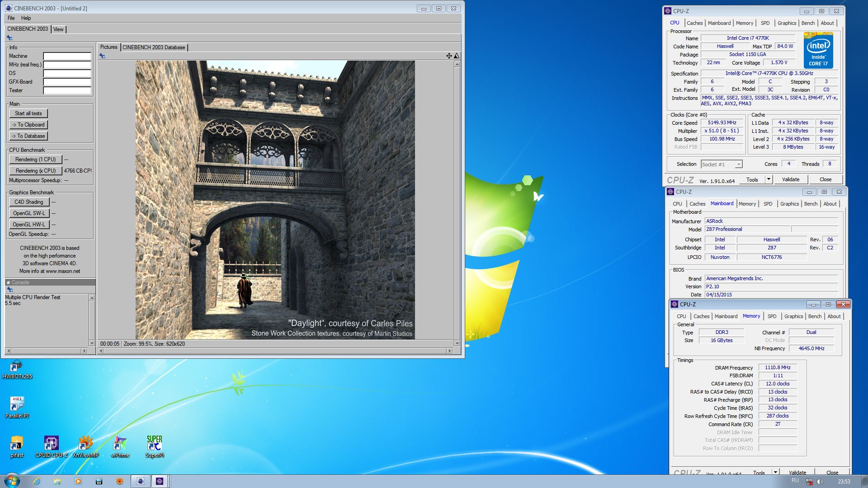Click the pin icon under the CINEBENCH 2003 tab
Image resolution: width=868 pixels, height=488 pixels.
[x=9, y=38]
